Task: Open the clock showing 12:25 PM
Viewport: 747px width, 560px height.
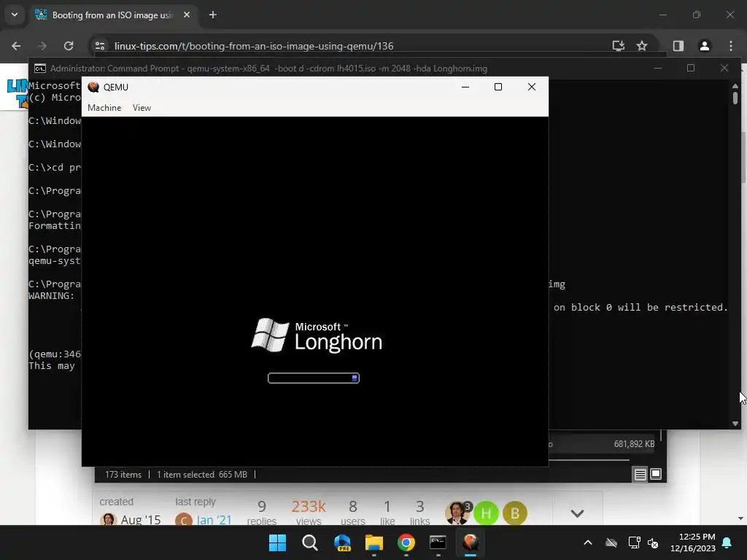Action: point(693,542)
